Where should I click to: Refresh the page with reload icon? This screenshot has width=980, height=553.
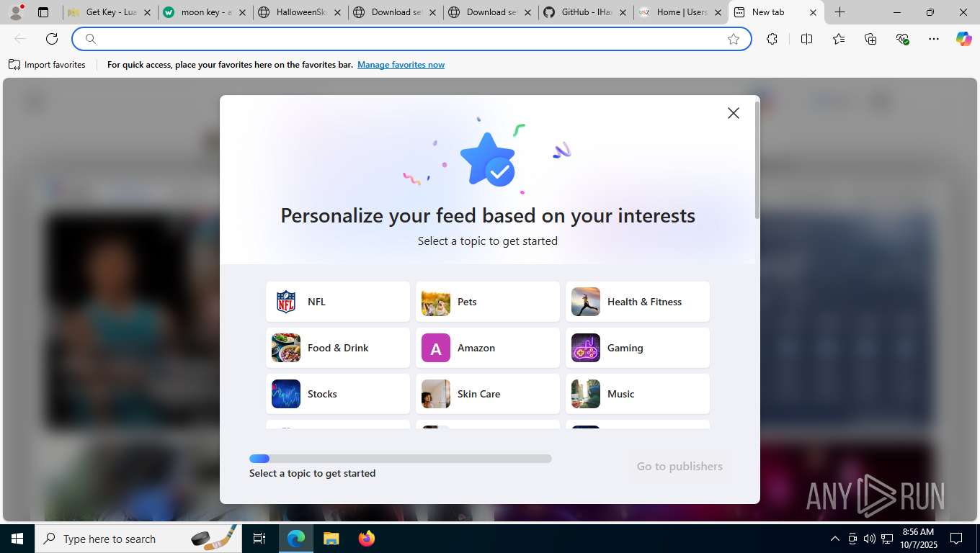tap(52, 39)
